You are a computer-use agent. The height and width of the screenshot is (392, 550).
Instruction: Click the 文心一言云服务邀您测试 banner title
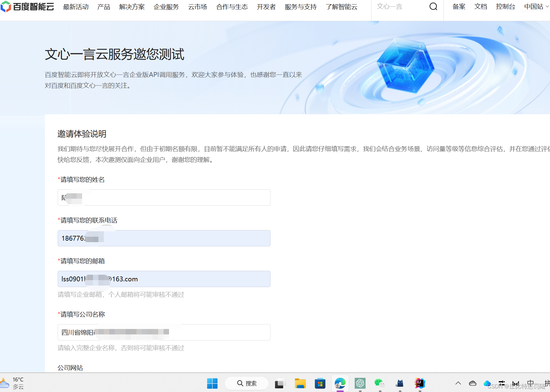pyautogui.click(x=115, y=54)
